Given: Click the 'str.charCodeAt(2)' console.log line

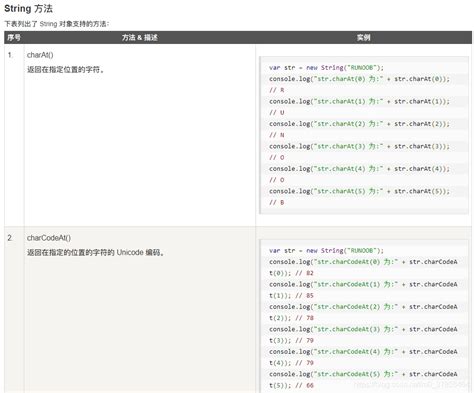Looking at the screenshot, I should (x=363, y=307).
